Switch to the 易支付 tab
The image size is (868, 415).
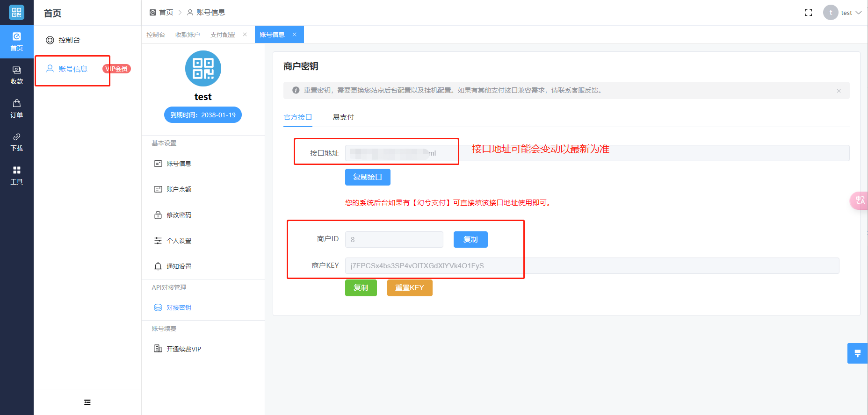click(x=343, y=117)
